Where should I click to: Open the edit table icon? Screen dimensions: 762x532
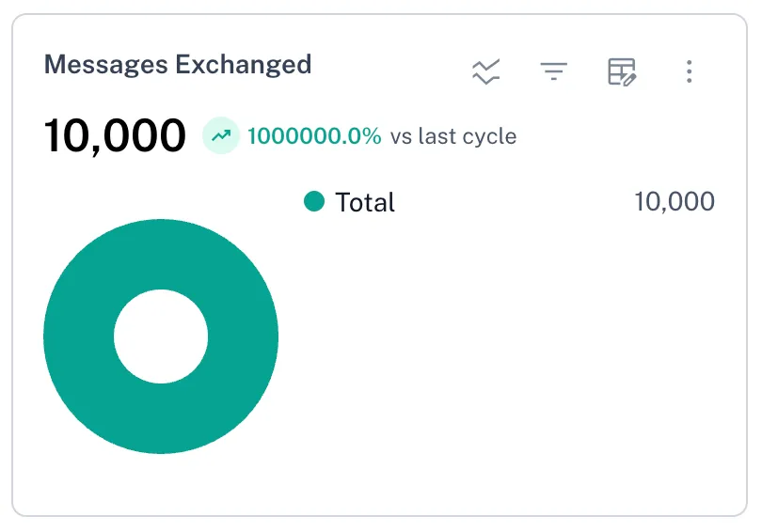click(622, 71)
